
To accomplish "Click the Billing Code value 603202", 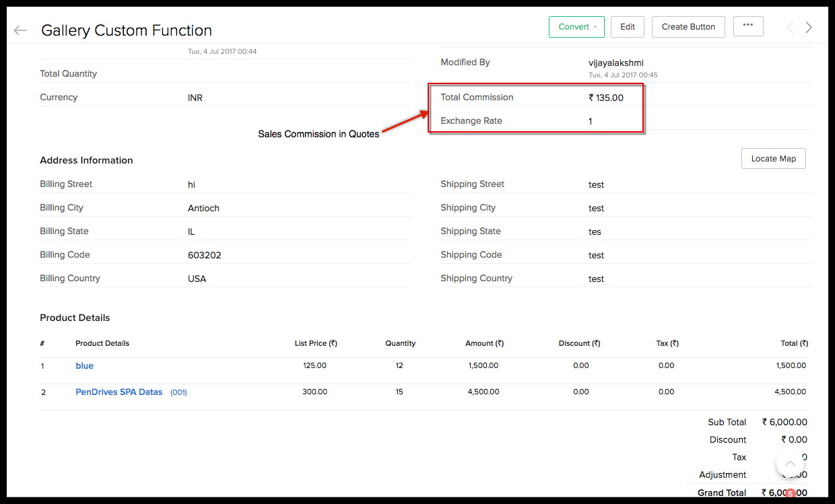I will click(205, 255).
